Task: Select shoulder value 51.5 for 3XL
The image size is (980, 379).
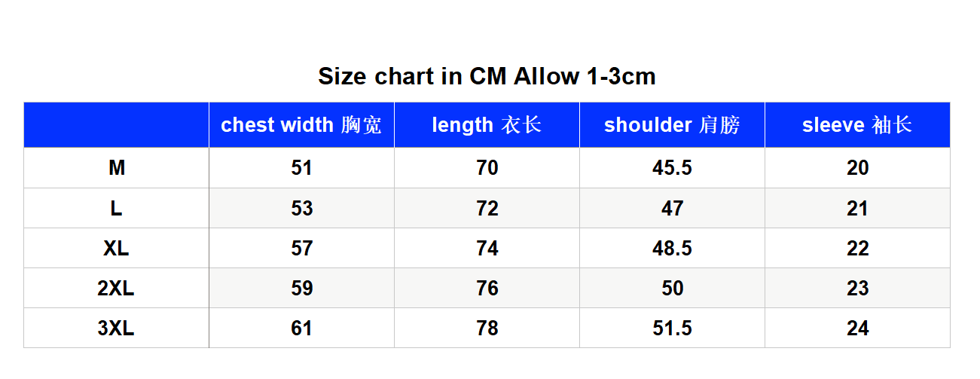Action: click(672, 328)
